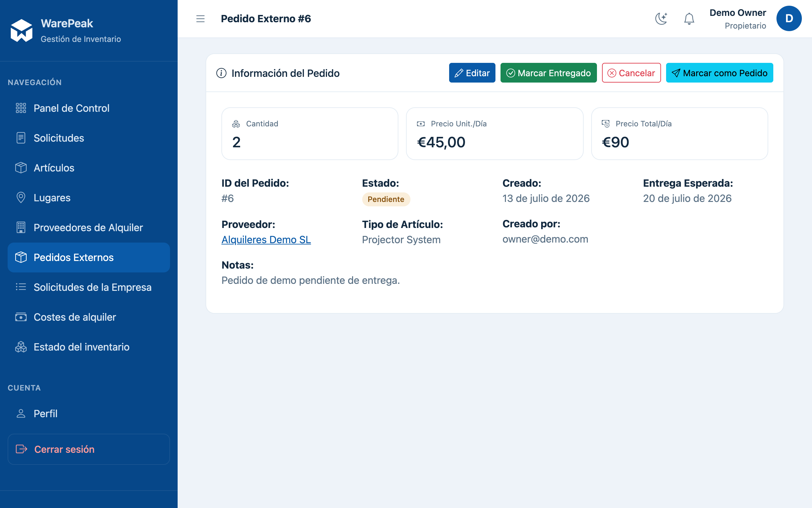Image resolution: width=812 pixels, height=508 pixels.
Task: Click the Estado del inventario boxes icon
Action: point(21,347)
